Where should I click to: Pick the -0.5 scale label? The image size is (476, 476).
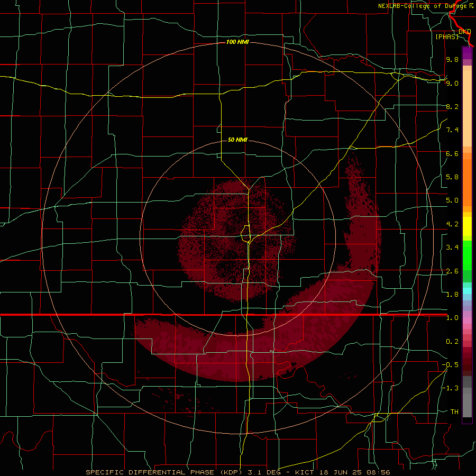(450, 365)
